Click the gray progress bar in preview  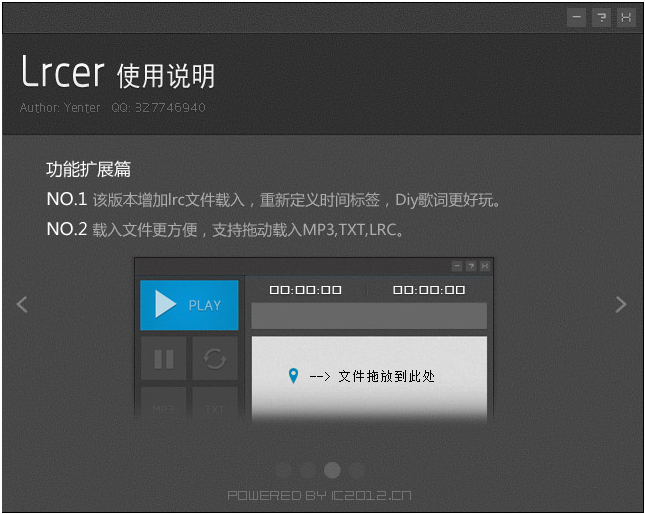point(369,315)
